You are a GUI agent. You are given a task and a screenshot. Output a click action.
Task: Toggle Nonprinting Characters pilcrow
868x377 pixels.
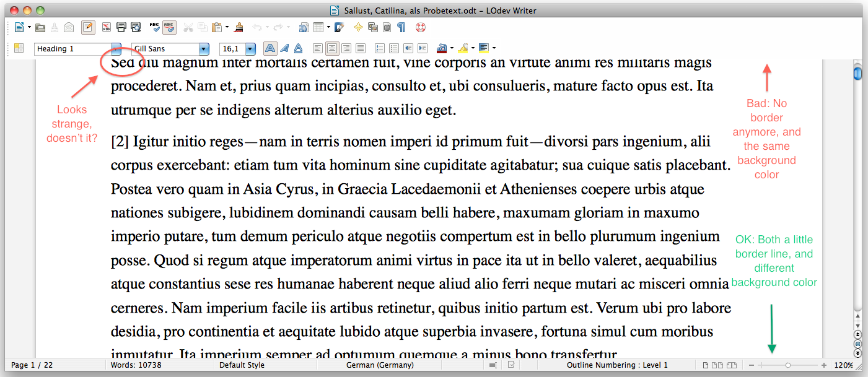[x=401, y=27]
